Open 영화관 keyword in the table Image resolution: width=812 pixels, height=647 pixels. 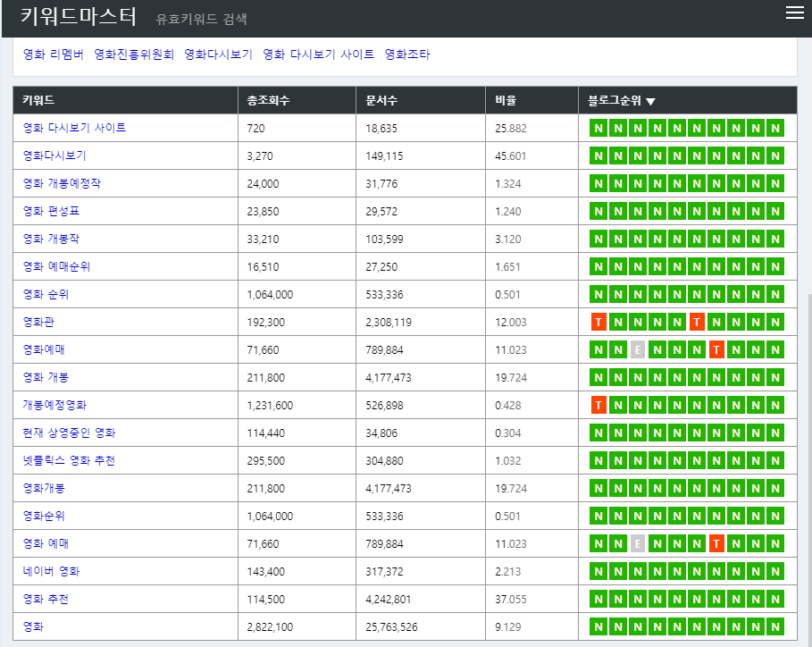[x=38, y=323]
